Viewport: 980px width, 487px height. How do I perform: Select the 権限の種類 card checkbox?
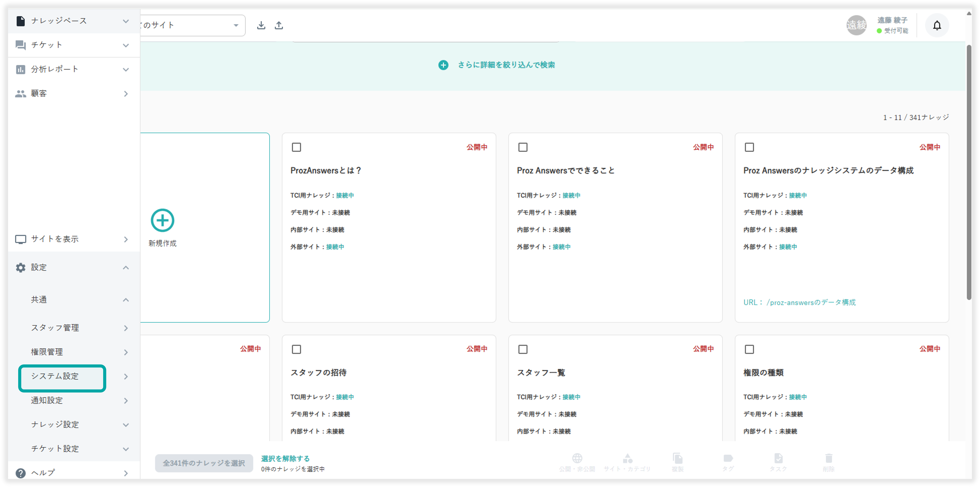tap(749, 349)
